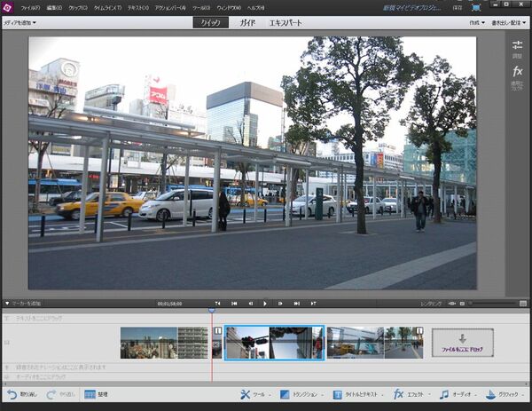
Task: Open the ファイル(F) menu
Action: click(x=30, y=7)
